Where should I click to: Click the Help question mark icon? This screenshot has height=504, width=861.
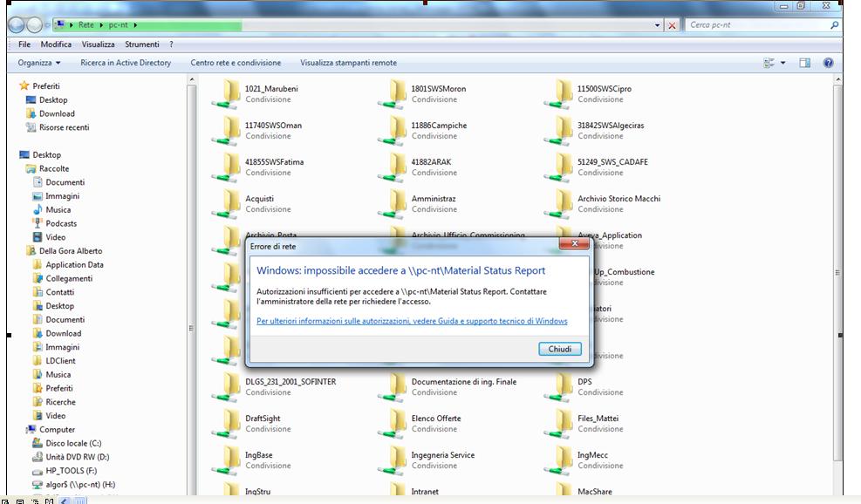pyautogui.click(x=828, y=63)
